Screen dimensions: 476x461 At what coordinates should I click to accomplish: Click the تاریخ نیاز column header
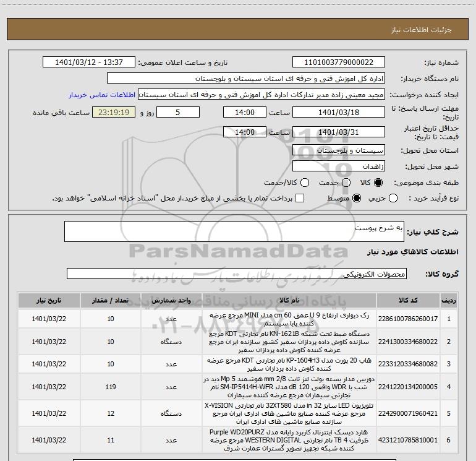[x=49, y=301]
